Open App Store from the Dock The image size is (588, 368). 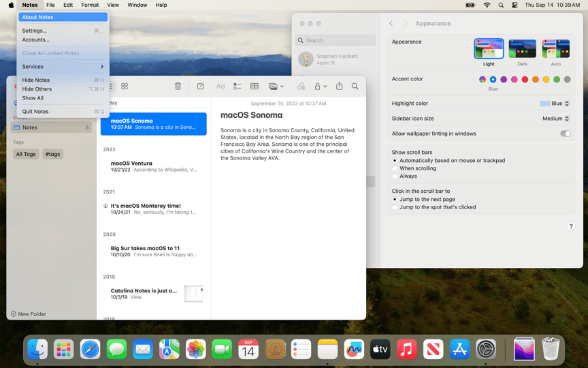pyautogui.click(x=459, y=349)
